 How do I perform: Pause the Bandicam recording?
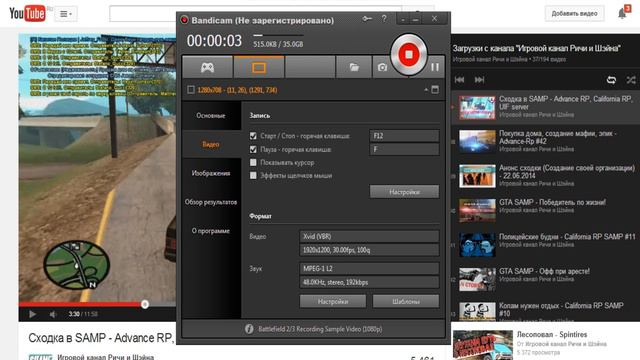[435, 67]
